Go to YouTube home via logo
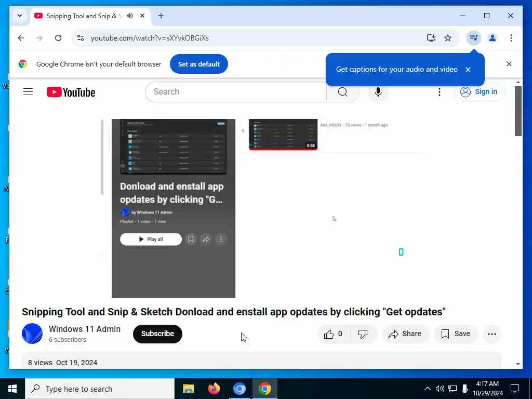532x399 pixels. tap(71, 92)
